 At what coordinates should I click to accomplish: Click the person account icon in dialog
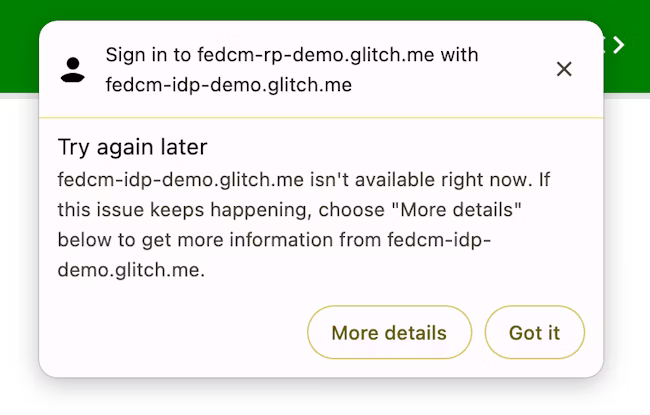pos(72,69)
